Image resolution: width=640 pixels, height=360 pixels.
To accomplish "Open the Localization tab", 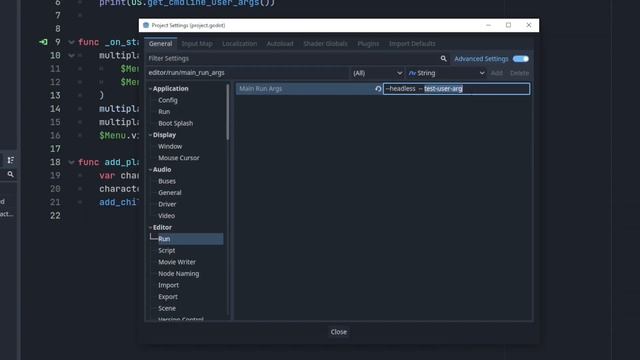I will (x=240, y=44).
